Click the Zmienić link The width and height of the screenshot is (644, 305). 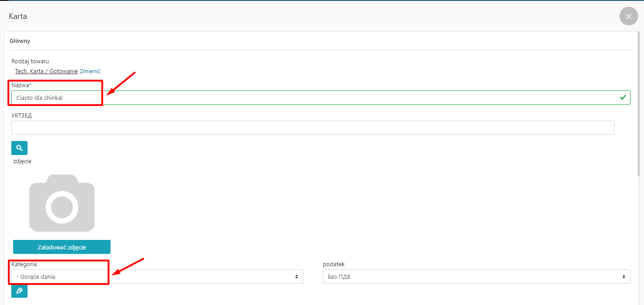point(90,71)
